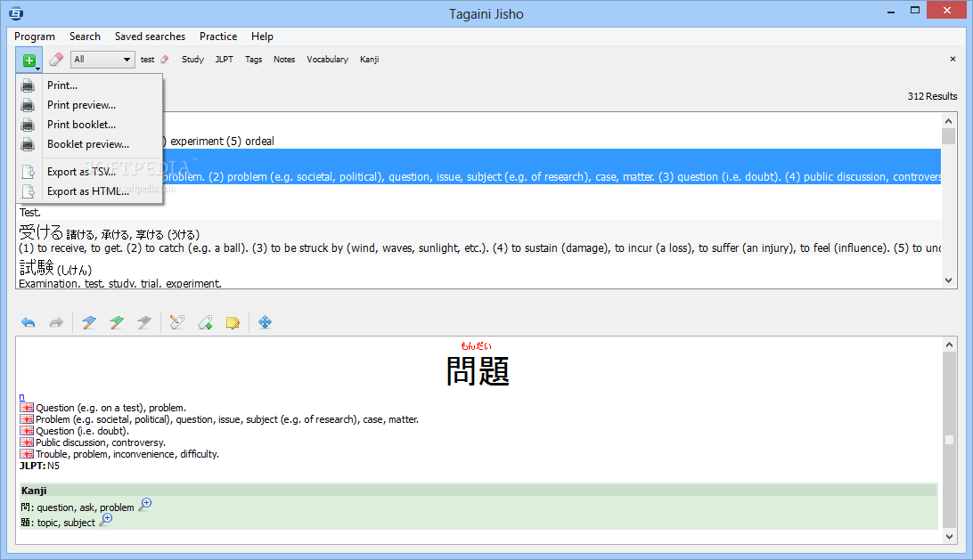Click the document icon beside Export as HTML
Image resolution: width=973 pixels, height=560 pixels.
pyautogui.click(x=28, y=191)
